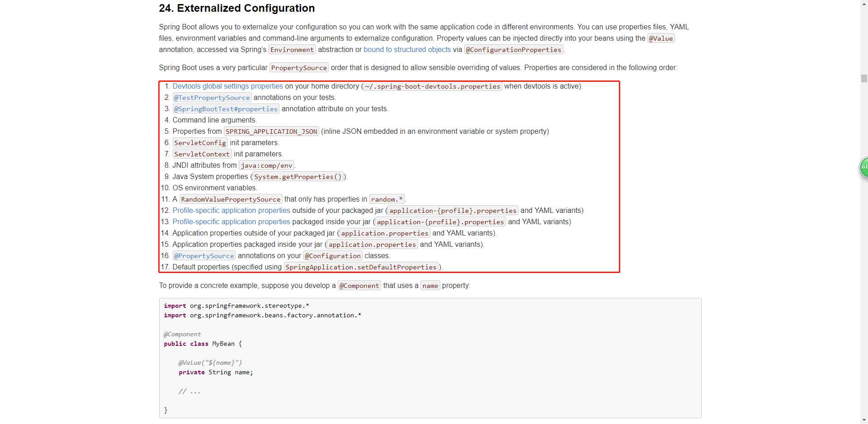The image size is (868, 424).
Task: Click the @Component inline code in sentence
Action: point(359,286)
